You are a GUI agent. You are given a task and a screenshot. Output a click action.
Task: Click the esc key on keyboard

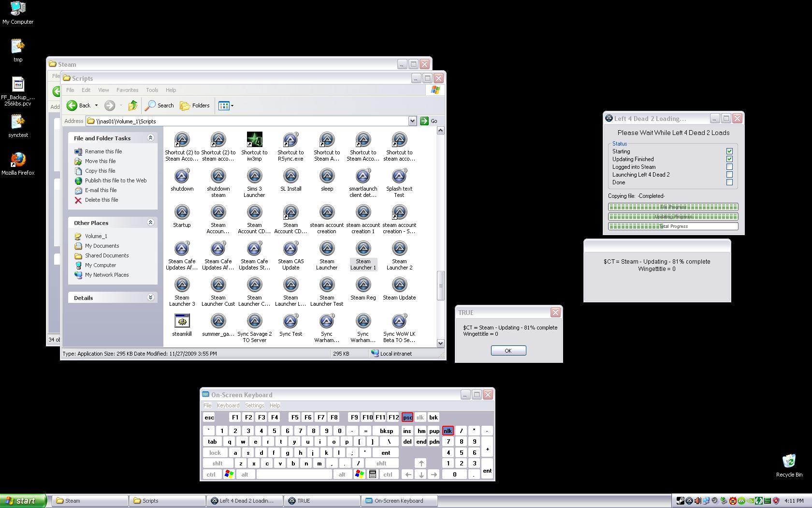209,417
